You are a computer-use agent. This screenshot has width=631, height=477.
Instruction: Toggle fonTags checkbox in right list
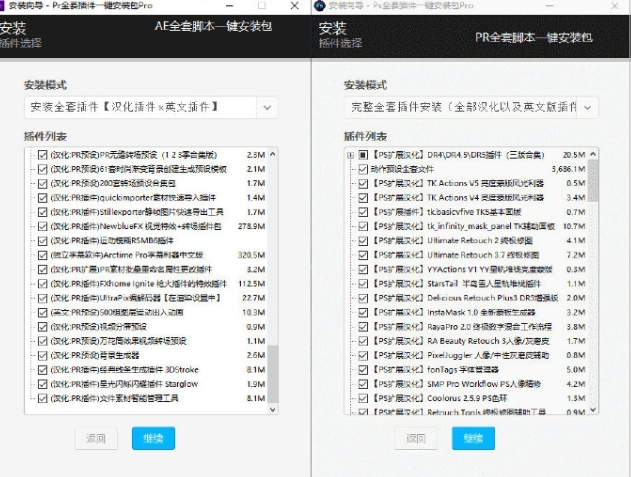(363, 370)
